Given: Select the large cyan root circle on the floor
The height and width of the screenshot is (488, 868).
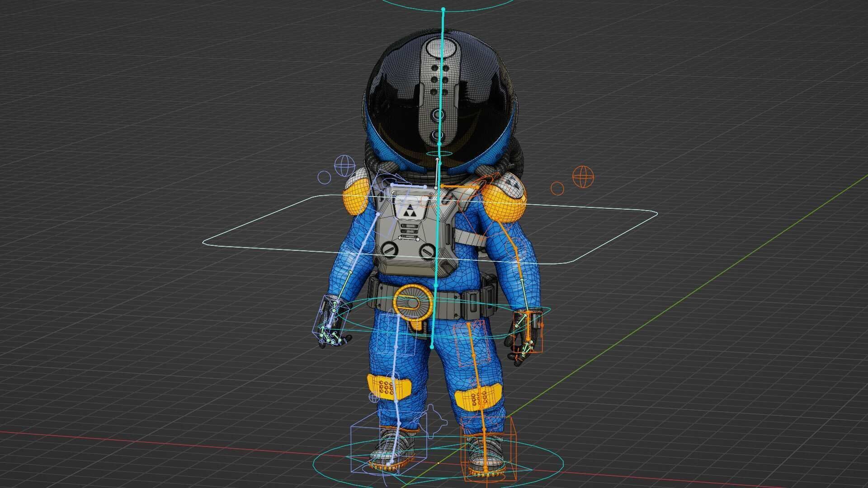Looking at the screenshot, I should (x=439, y=463).
